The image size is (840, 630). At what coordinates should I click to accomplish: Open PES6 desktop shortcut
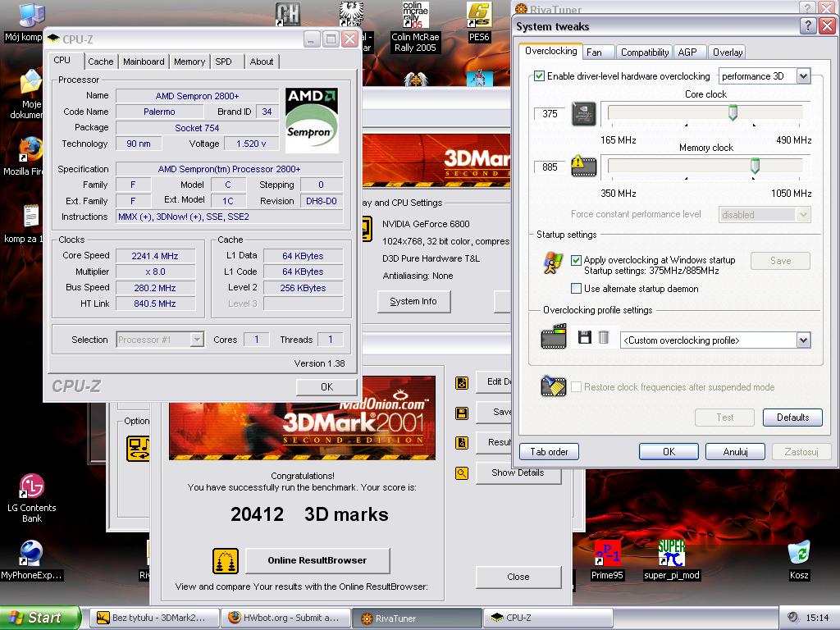coord(479,21)
